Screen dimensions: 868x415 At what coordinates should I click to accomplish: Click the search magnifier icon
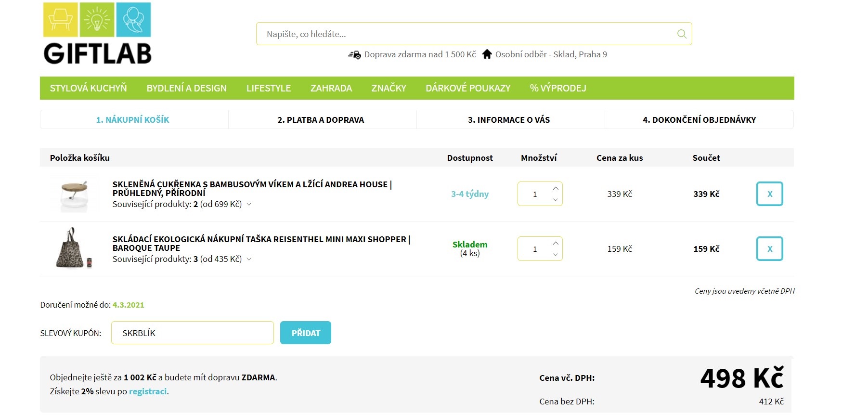[x=682, y=34]
